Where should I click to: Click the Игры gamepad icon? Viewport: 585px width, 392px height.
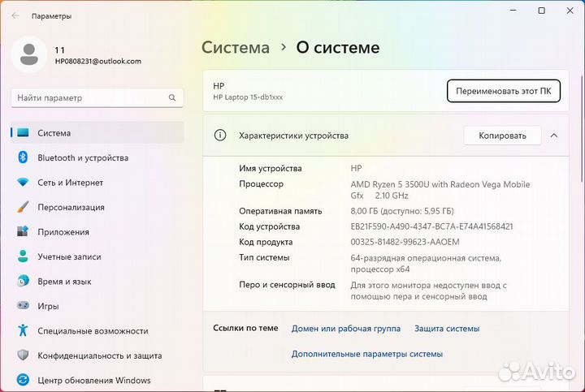click(23, 305)
